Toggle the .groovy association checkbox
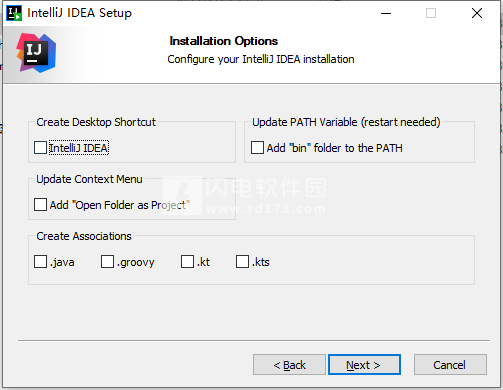The width and height of the screenshot is (503, 390). click(107, 262)
